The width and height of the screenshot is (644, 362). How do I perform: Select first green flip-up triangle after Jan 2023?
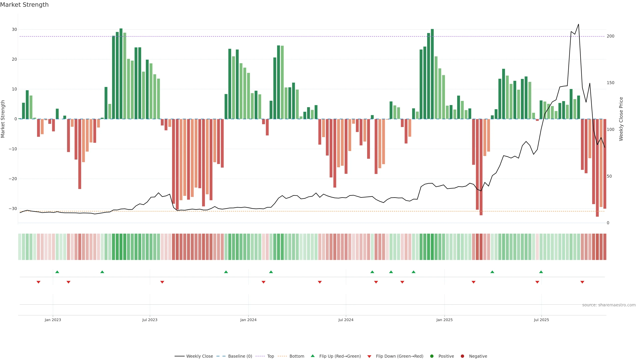tap(57, 272)
